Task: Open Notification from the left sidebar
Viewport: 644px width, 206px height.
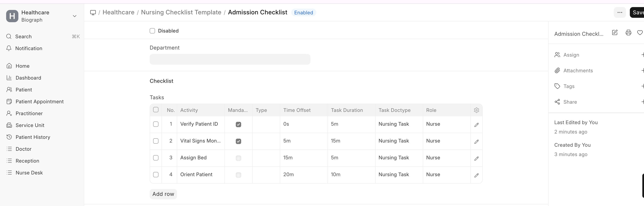Action: (29, 48)
